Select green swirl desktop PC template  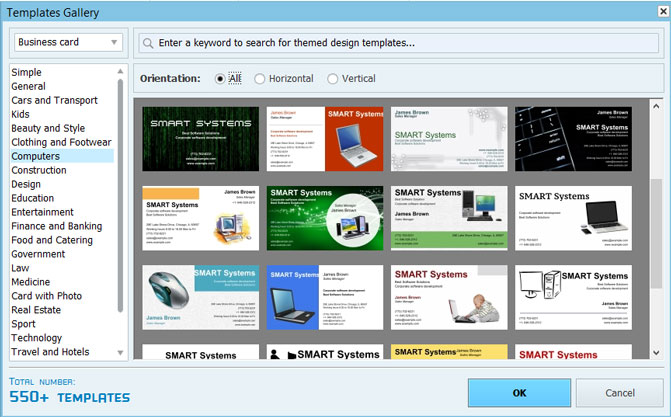coord(325,218)
